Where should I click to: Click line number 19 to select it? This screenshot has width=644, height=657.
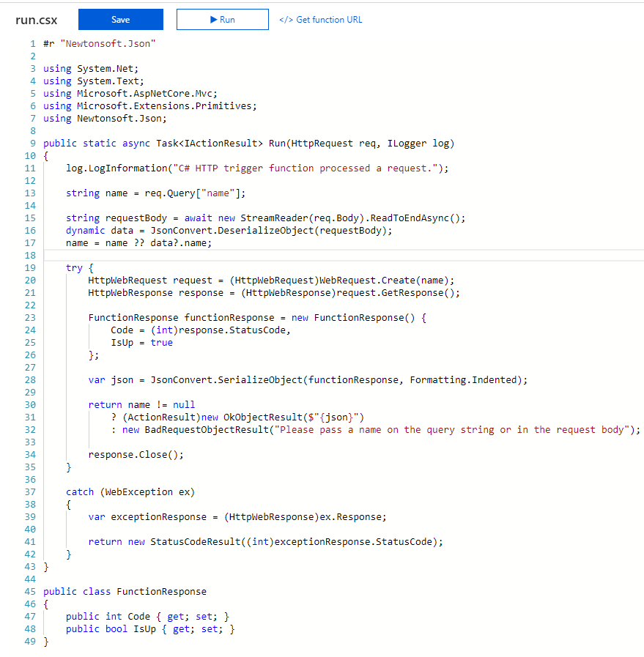[x=30, y=267]
